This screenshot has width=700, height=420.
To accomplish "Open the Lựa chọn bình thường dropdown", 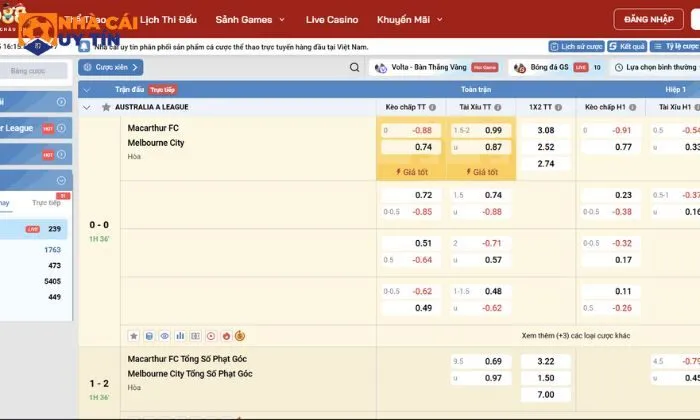I will 655,67.
